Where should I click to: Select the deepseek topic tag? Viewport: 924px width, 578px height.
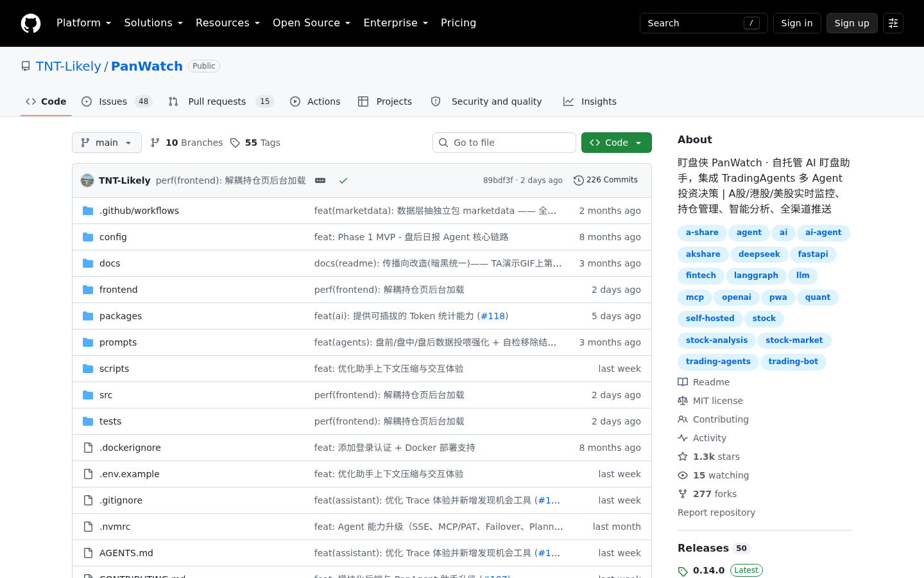pos(759,254)
